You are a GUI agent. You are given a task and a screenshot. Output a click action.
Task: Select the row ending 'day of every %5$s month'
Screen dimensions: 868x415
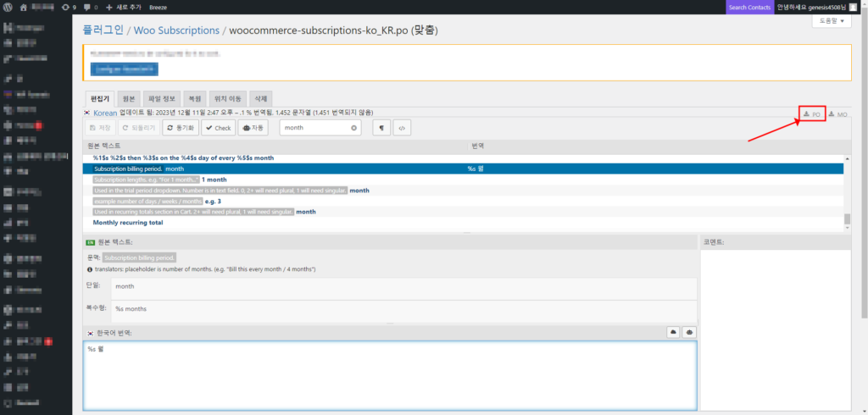(x=464, y=158)
